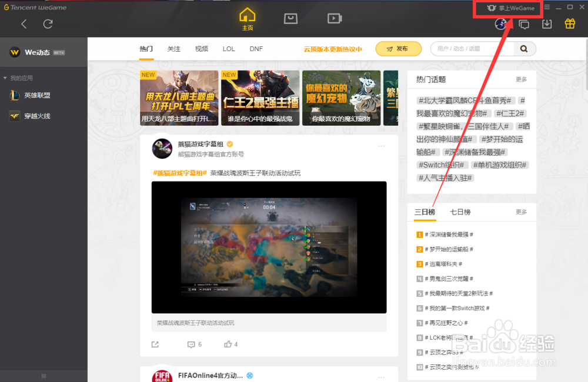
Task: Switch to the 视频 tab
Action: pos(201,49)
